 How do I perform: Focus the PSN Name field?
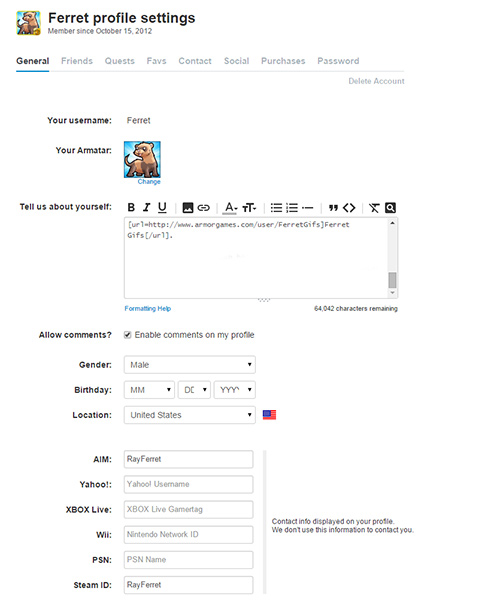188,560
